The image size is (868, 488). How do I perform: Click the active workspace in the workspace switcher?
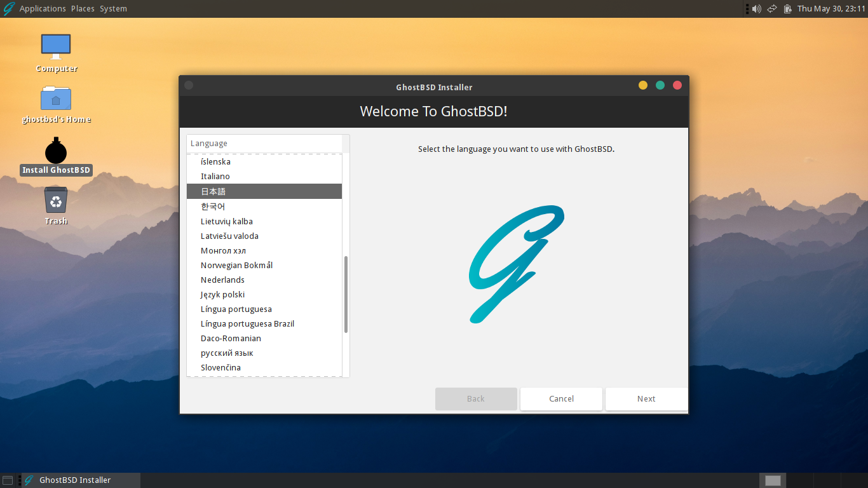point(773,480)
